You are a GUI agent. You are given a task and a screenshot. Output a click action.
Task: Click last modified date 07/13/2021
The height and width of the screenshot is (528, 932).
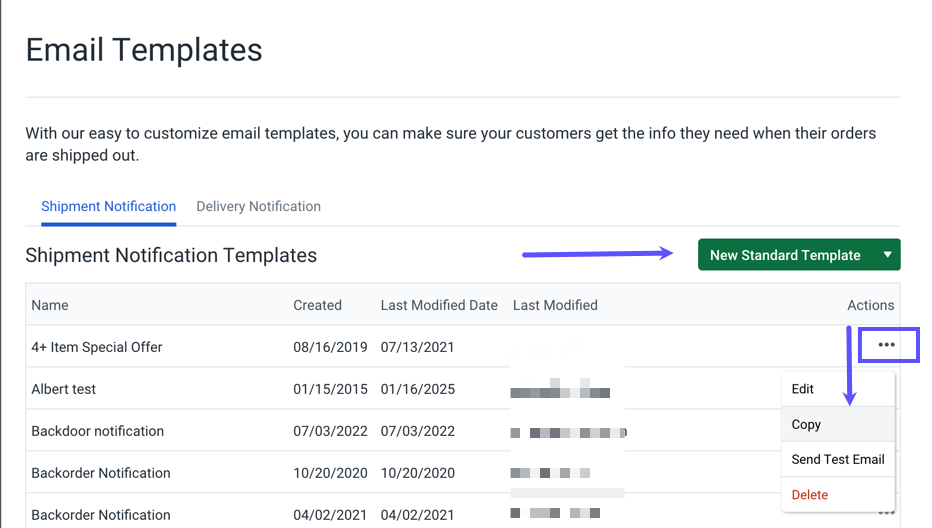pyautogui.click(x=417, y=347)
